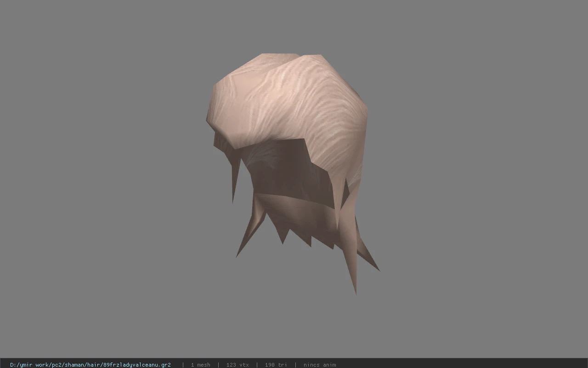588x368 pixels.
Task: Click the 'nincs anim' status text
Action: (x=320, y=365)
